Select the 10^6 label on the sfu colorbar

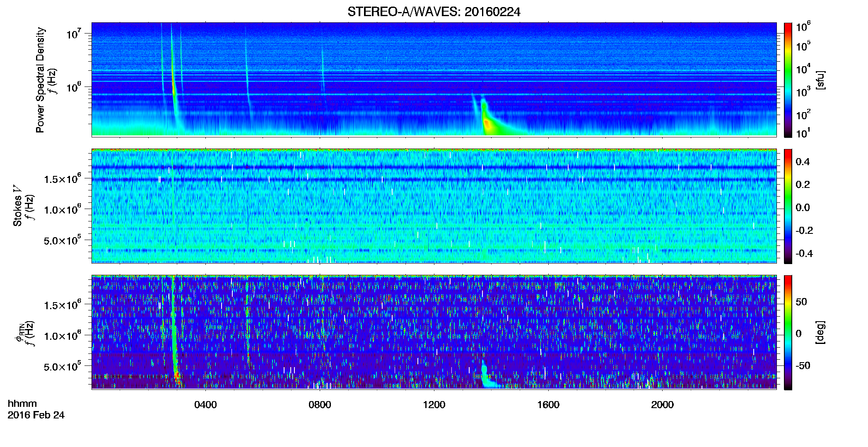click(803, 26)
